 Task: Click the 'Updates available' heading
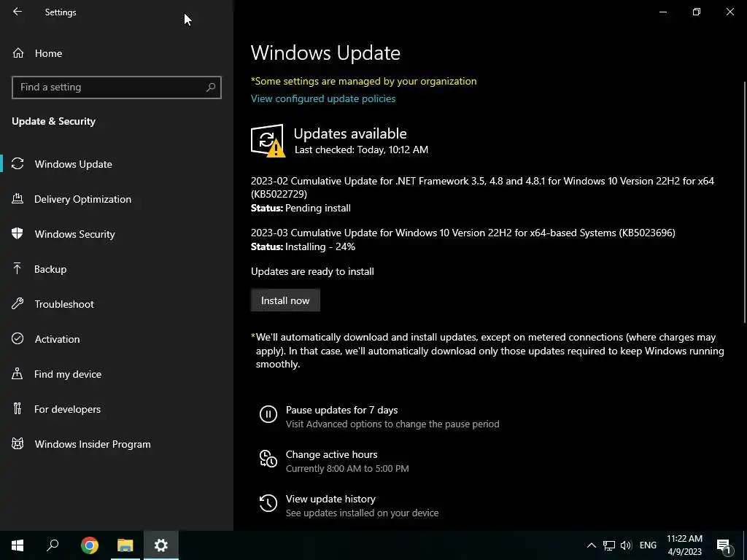pyautogui.click(x=350, y=134)
